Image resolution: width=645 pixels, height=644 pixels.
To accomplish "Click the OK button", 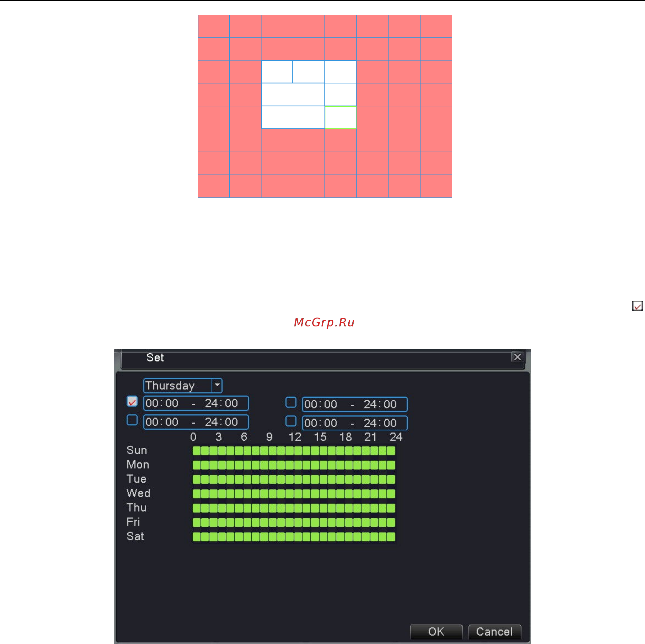I will click(x=436, y=632).
